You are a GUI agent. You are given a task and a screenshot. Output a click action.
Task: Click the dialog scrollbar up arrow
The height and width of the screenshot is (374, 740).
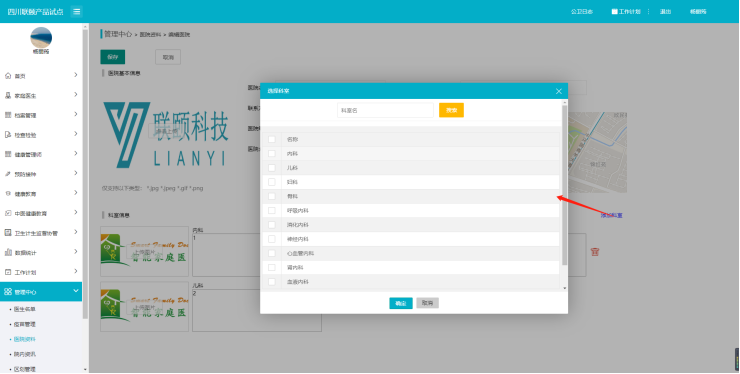point(565,102)
